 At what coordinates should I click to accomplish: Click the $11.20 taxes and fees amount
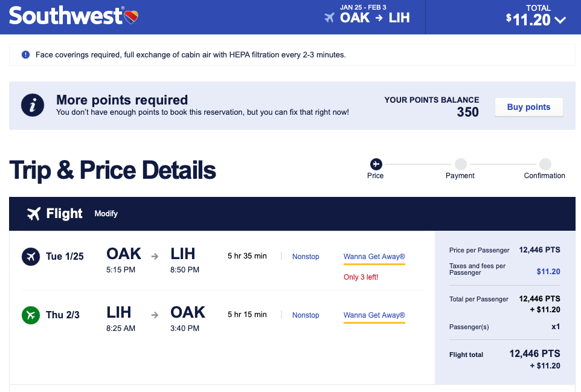(548, 272)
